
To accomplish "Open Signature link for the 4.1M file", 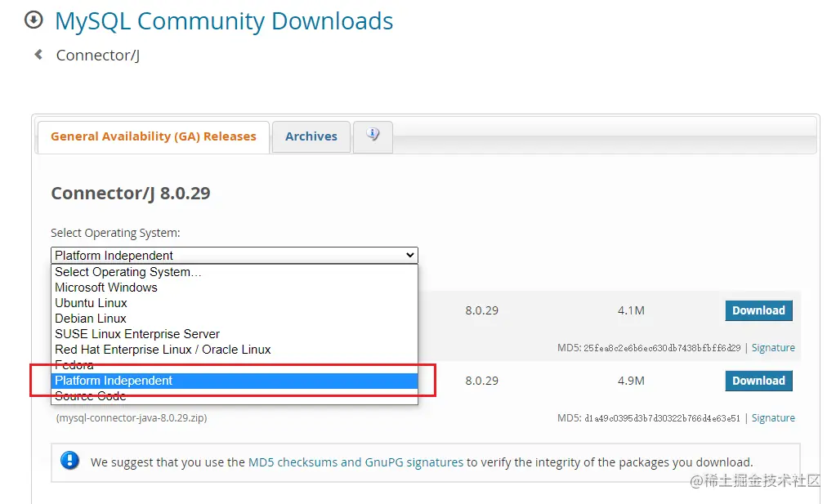I will coord(773,347).
